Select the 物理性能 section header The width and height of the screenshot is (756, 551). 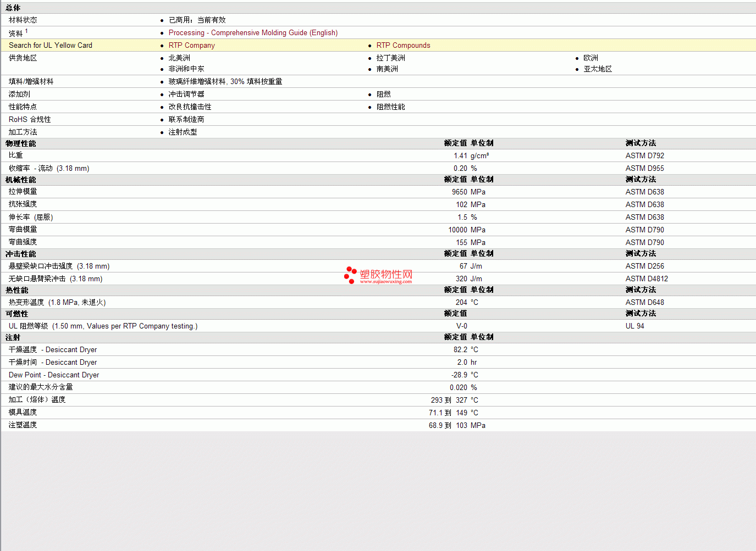[21, 143]
